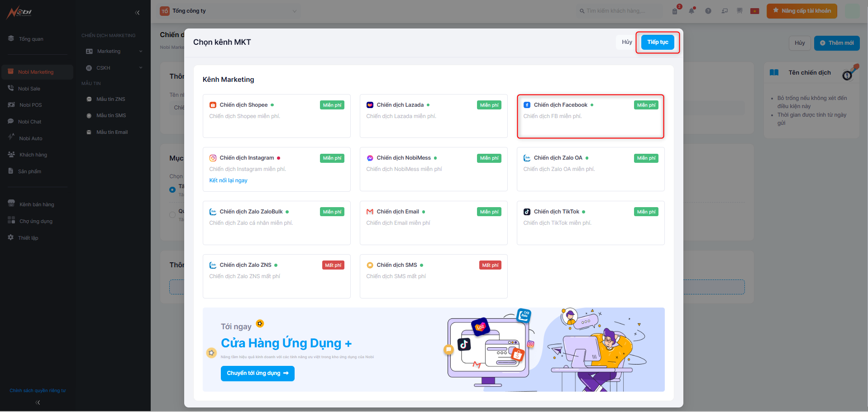Open the help question mark icon
This screenshot has width=868, height=412.
coord(708,11)
